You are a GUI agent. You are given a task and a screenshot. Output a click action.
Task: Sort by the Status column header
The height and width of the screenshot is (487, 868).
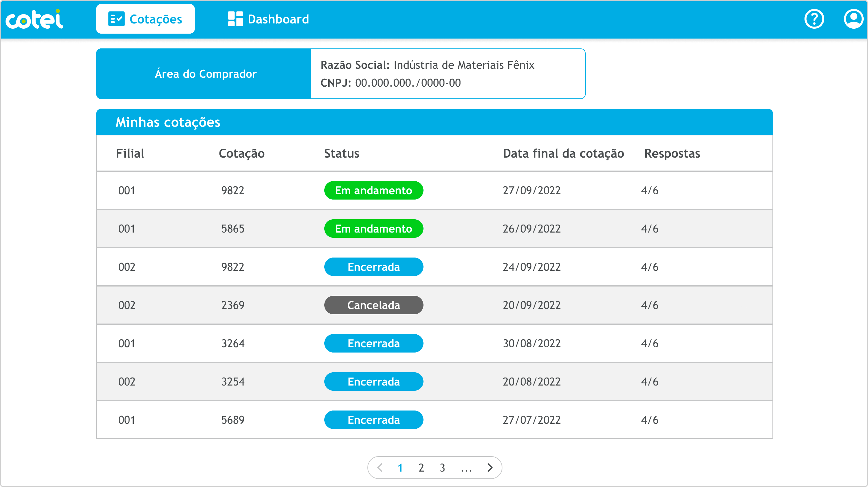pos(341,154)
